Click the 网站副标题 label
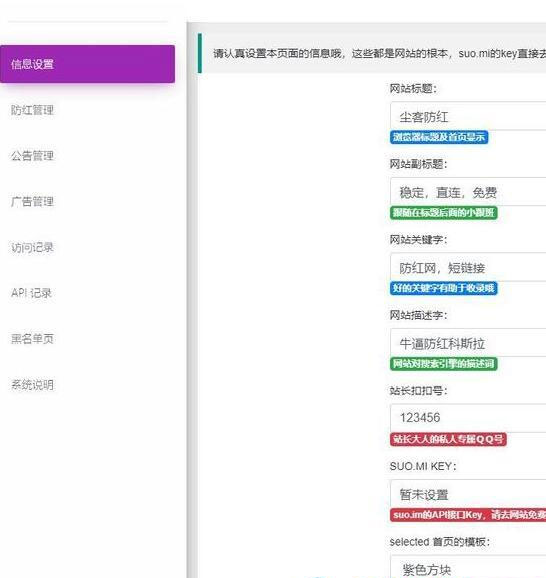 click(x=418, y=164)
